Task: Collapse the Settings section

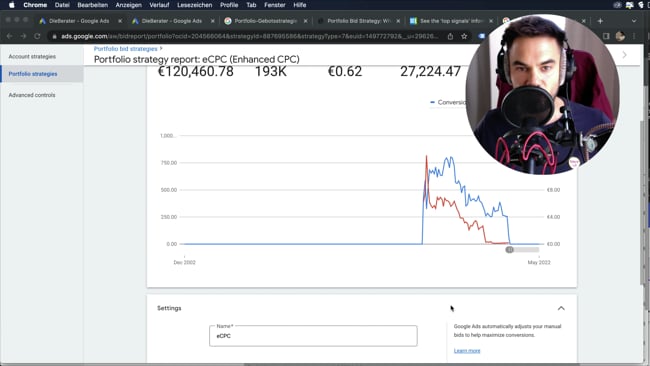Action: coord(561,308)
